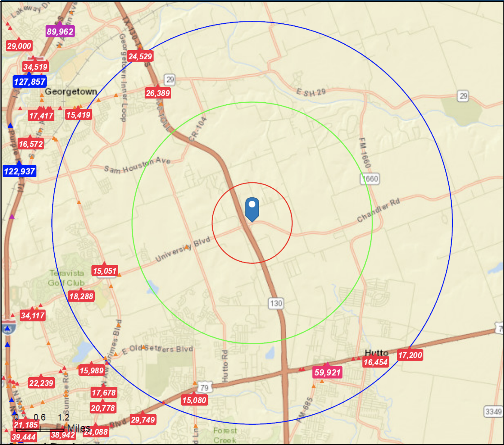This screenshot has width=504, height=445.
Task: Select the purple 89,962 traffic count marker
Action: (60, 31)
